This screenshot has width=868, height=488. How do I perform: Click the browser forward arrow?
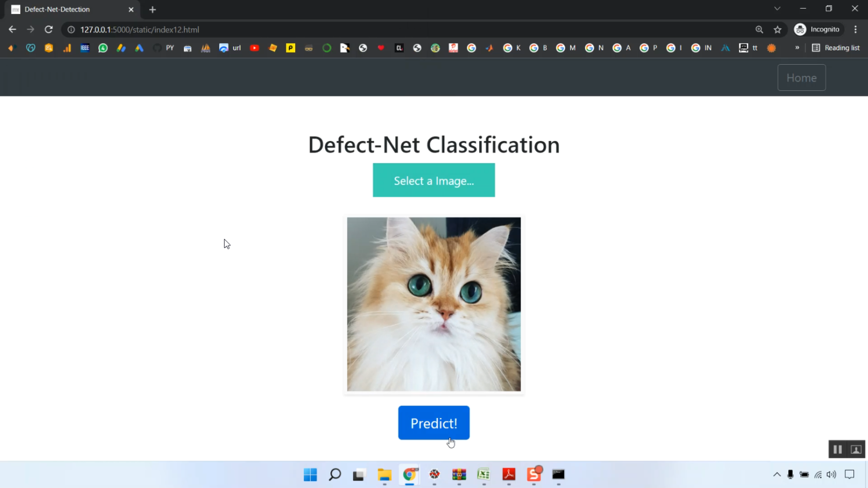coord(31,29)
